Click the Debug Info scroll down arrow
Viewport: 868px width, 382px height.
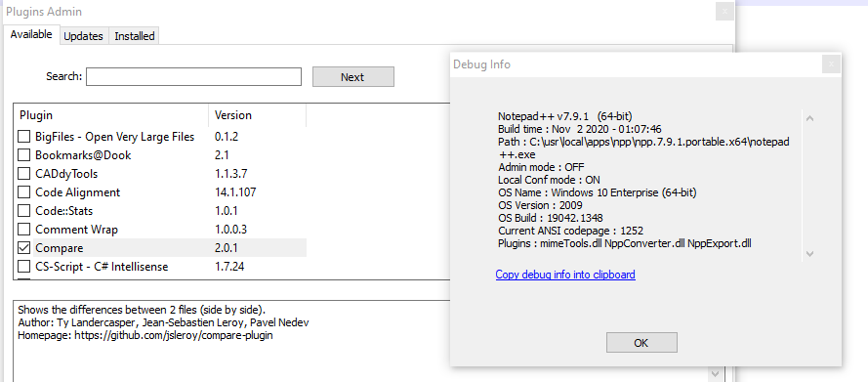click(809, 254)
